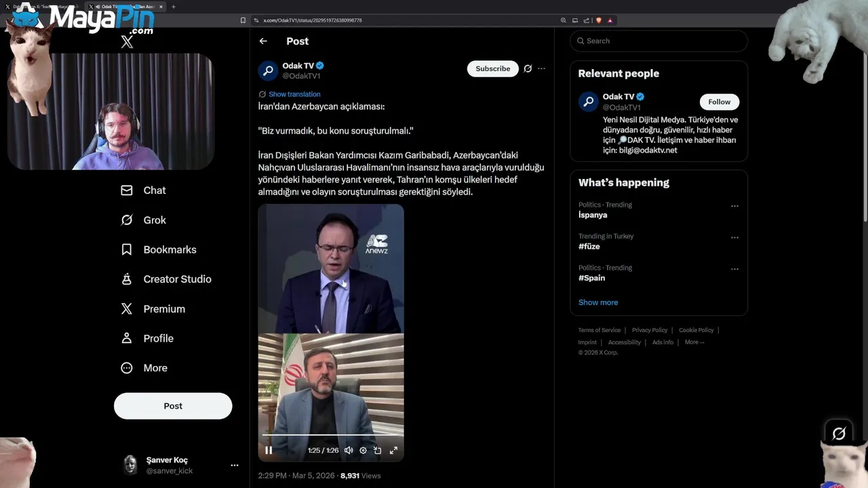The width and height of the screenshot is (868, 488).
Task: Open Odak TV avatar in Relevant people
Action: coord(588,102)
